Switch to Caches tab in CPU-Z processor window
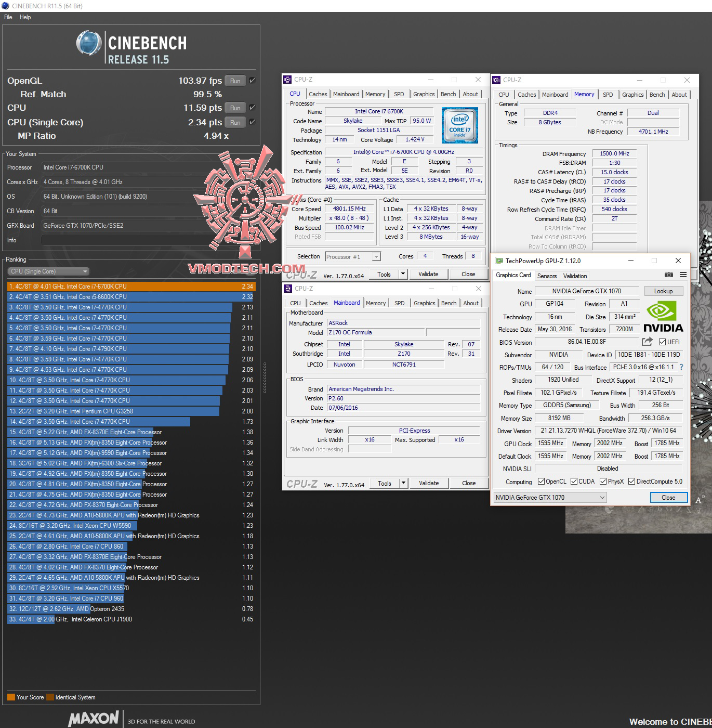Screen dimensions: 712x728 pos(318,94)
